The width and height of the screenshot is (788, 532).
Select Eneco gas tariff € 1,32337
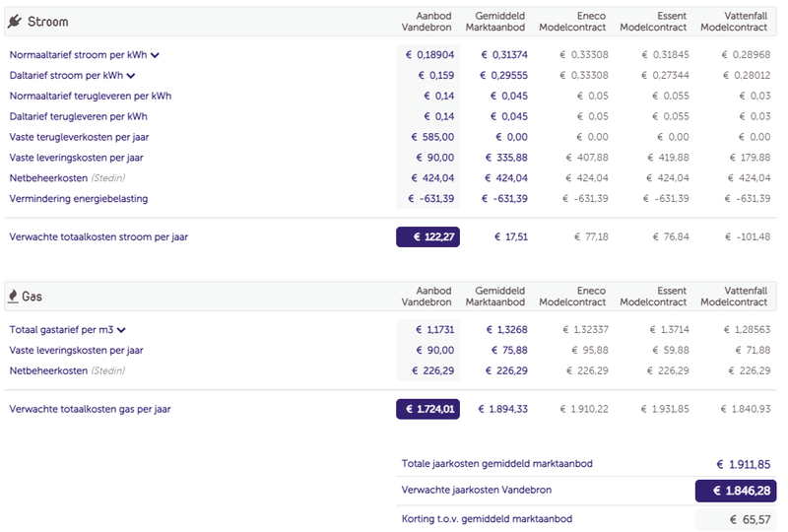coord(585,330)
